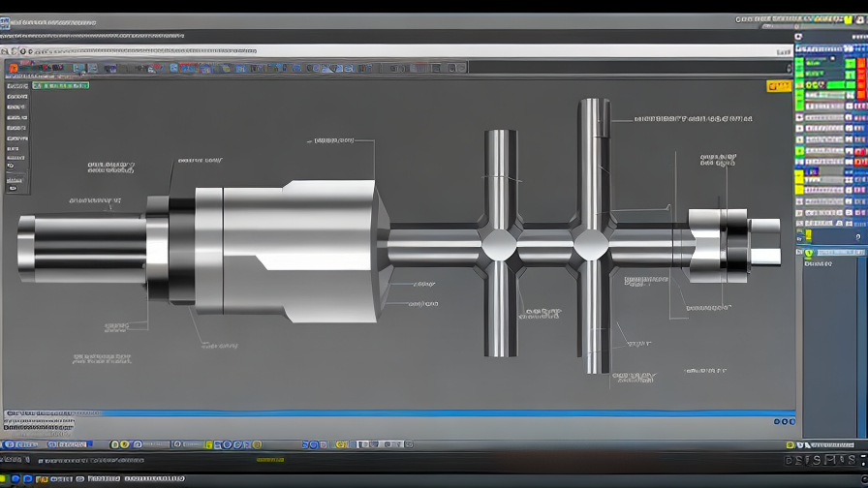868x488 pixels.
Task: Click the upper yellow swatch in the right panel
Action: point(799,177)
